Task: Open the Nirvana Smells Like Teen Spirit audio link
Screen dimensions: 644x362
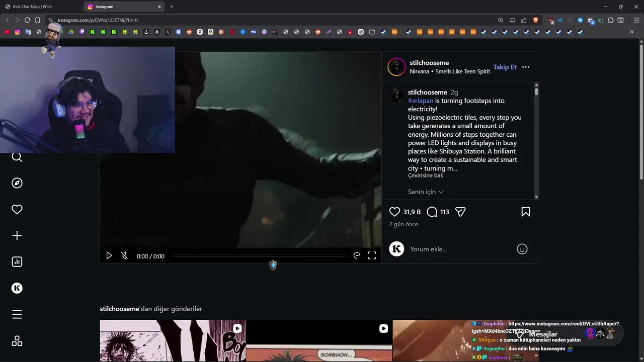Action: [x=450, y=71]
